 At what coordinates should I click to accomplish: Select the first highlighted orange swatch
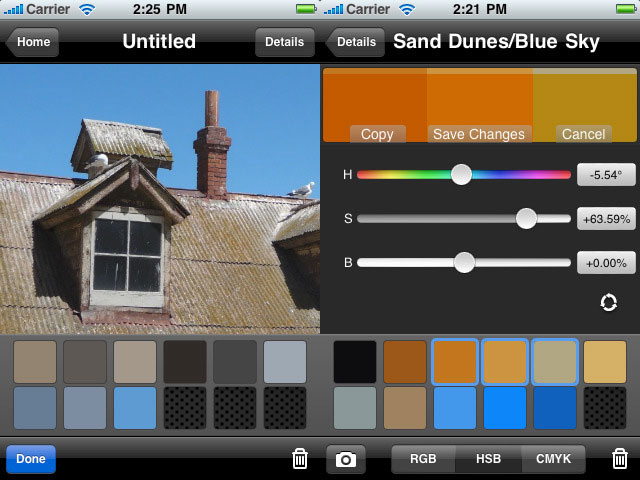[x=455, y=362]
